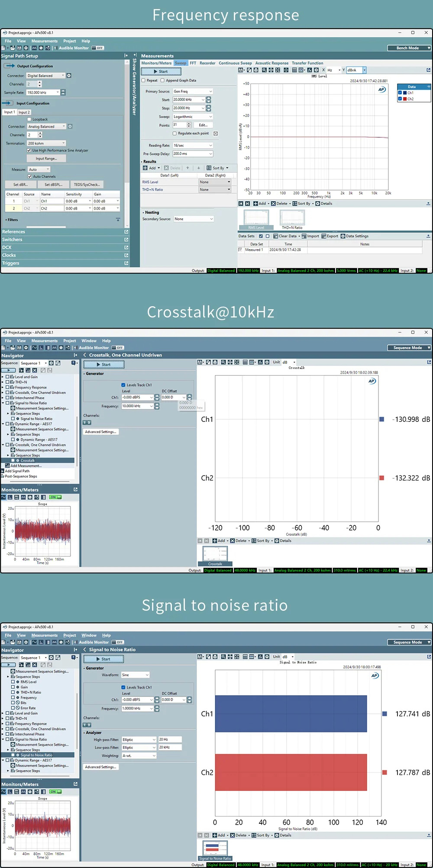Click the Import icon in Data Sets bar

[x=304, y=236]
